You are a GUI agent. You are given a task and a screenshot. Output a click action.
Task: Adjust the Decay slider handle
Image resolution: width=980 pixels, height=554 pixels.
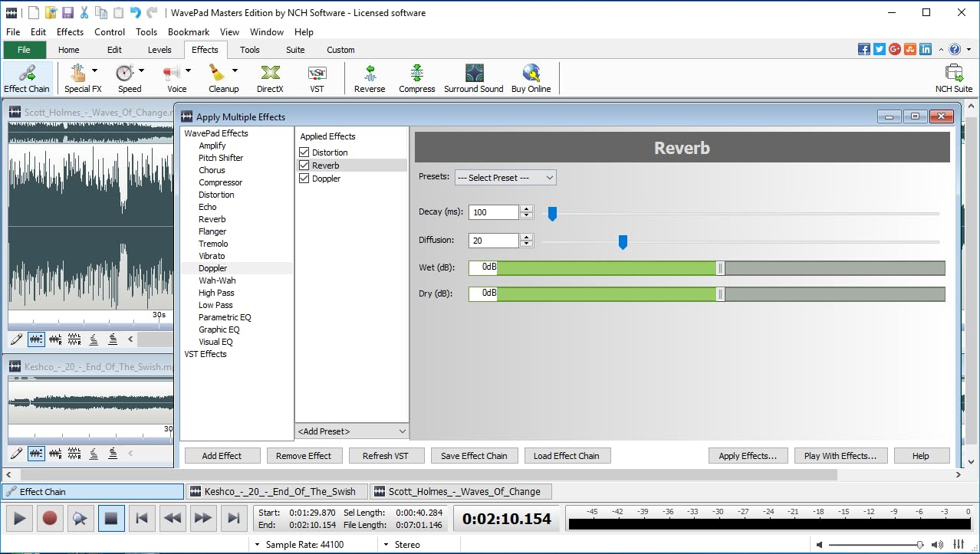552,213
